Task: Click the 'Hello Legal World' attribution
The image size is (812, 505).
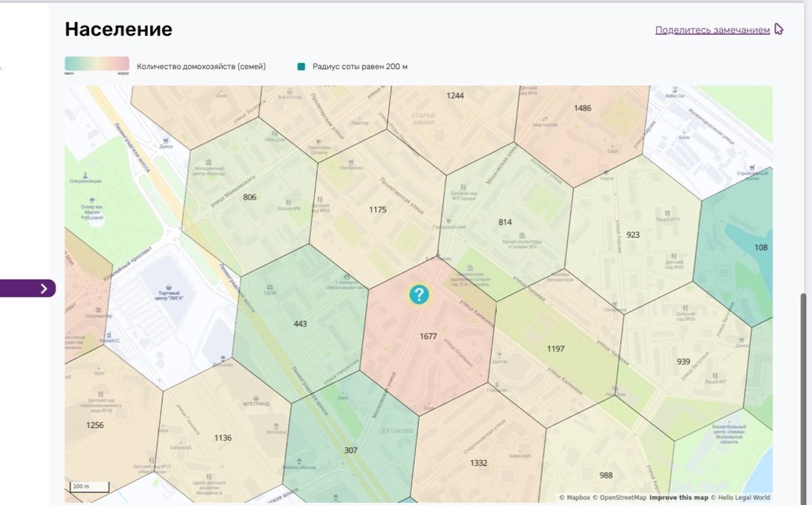Action: [x=740, y=497]
